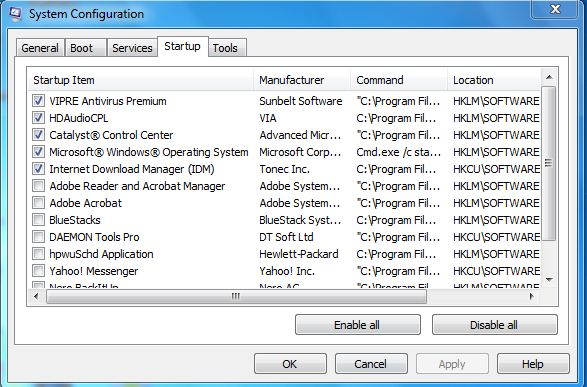Click the Enable all button
Screen dimensions: 587x387
coord(358,325)
